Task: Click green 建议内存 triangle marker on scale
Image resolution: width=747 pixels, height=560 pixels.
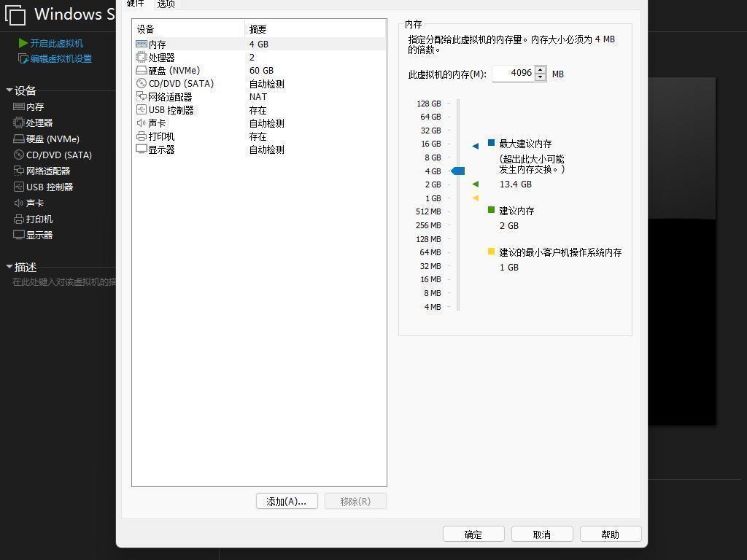Action: [475, 184]
